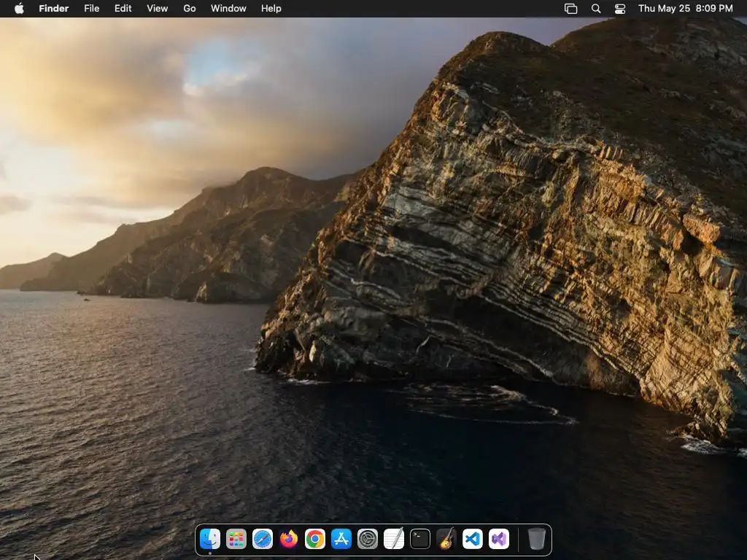
Task: Open Google Chrome from the Dock
Action: coord(315,539)
